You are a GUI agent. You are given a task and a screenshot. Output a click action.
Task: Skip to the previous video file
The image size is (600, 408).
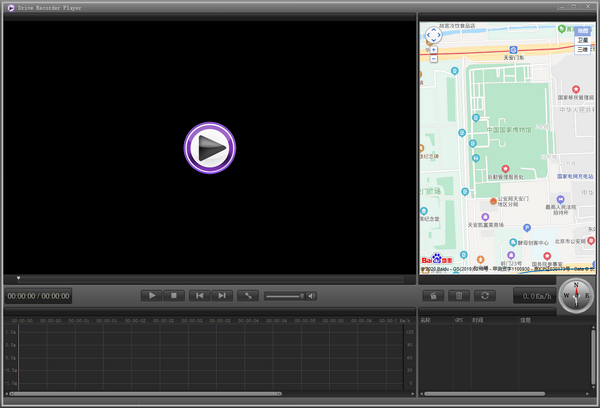200,295
